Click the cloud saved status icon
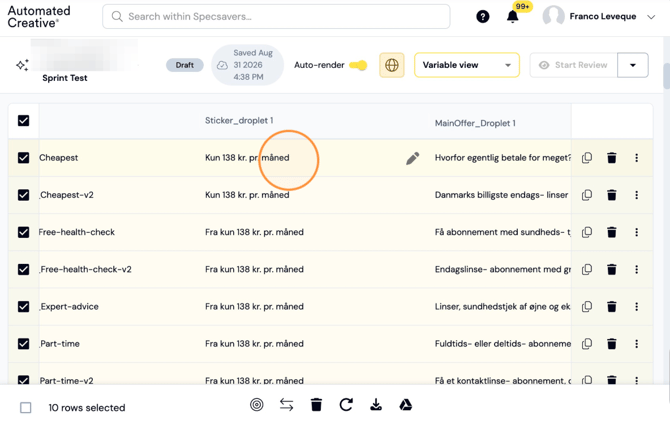This screenshot has height=425, width=670. click(x=222, y=65)
